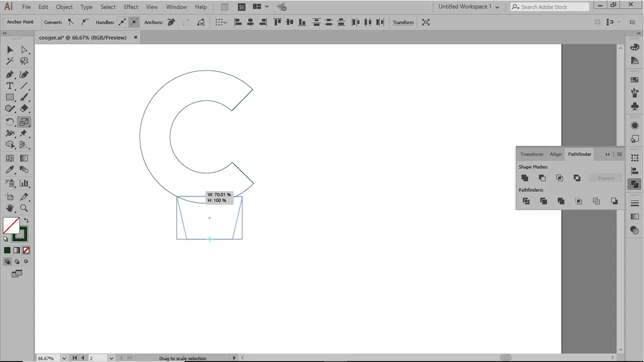
Task: Pick the Magic Wand tool
Action: point(10,61)
